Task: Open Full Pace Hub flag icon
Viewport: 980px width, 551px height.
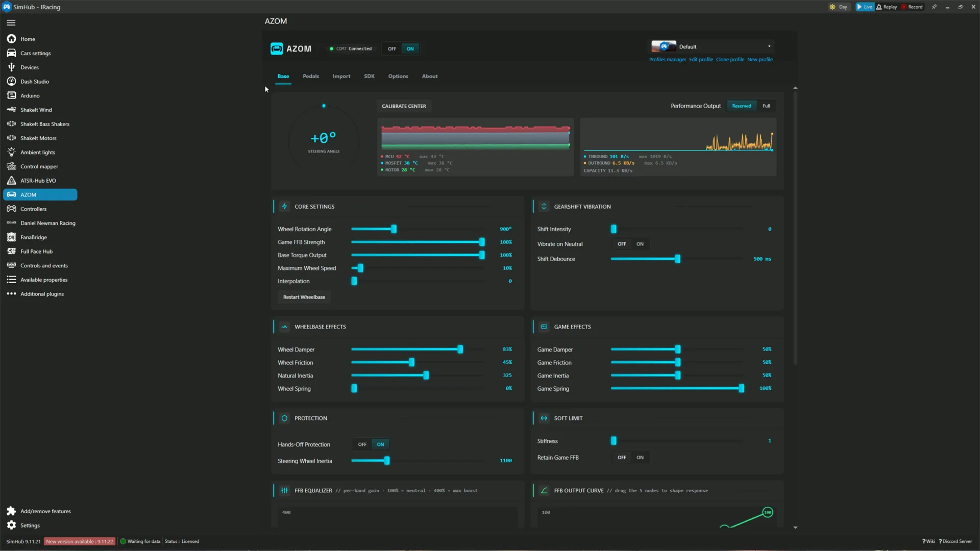Action: coord(11,252)
